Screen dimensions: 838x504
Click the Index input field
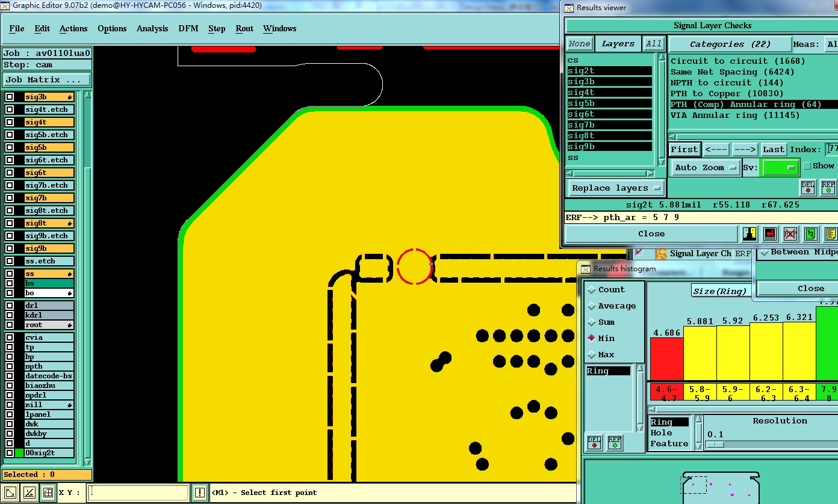(x=831, y=149)
